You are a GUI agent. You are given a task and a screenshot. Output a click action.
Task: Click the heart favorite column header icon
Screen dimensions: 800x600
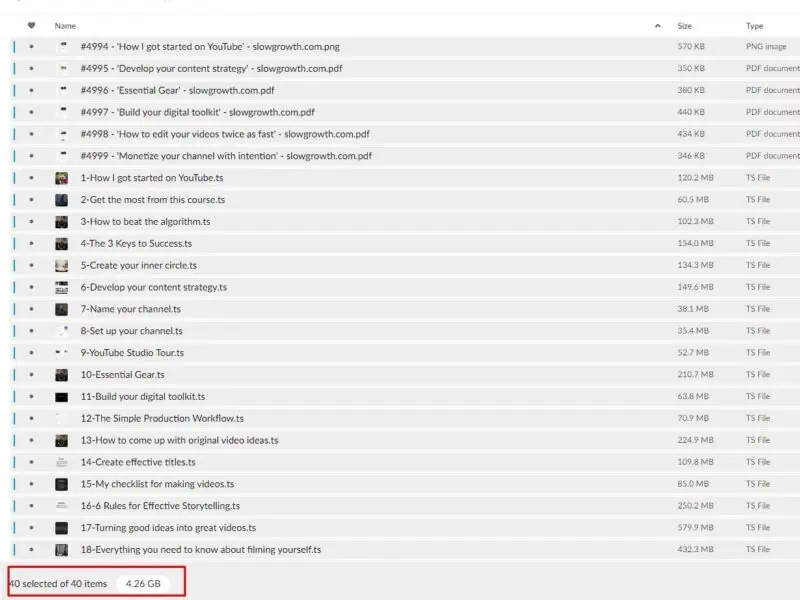tap(32, 26)
